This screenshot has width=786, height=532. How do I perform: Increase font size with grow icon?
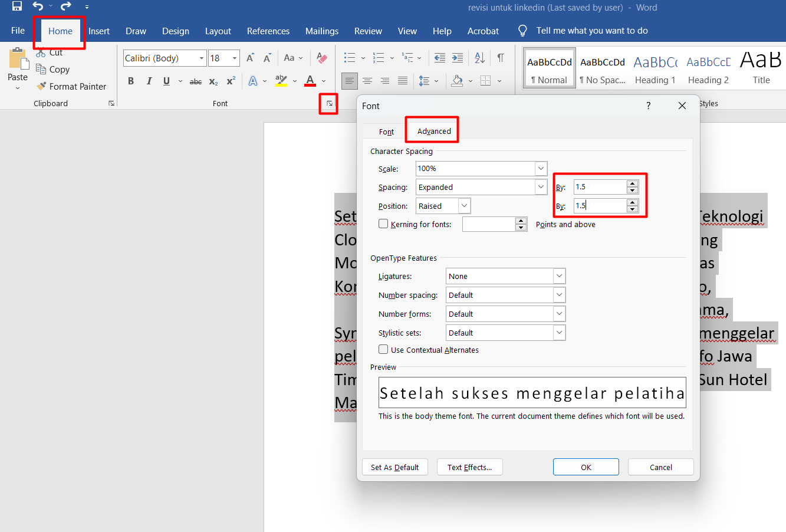coord(251,58)
